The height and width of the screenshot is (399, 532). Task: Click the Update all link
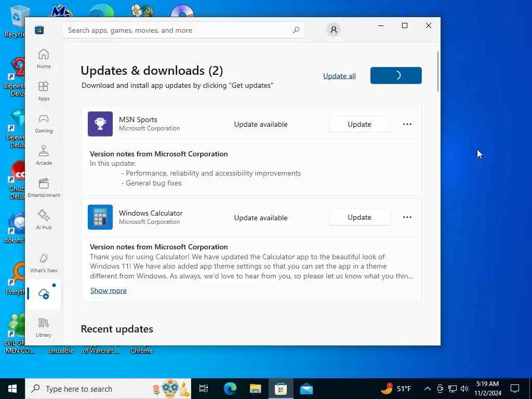(x=339, y=76)
